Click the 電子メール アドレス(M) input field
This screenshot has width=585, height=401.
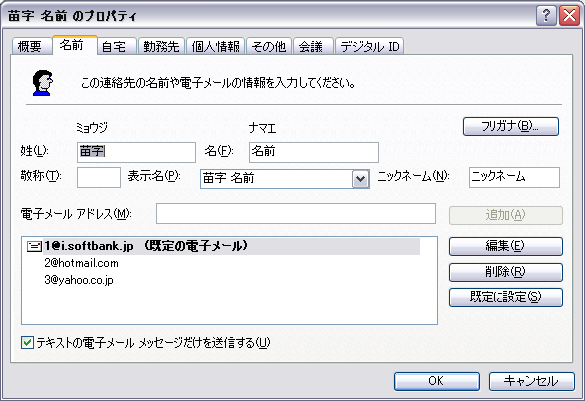pos(296,213)
